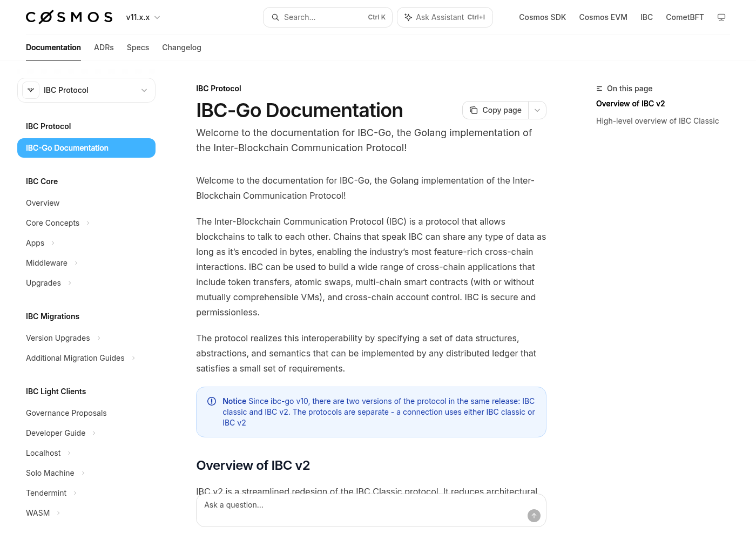The image size is (756, 540).
Task: Jump to High-level overview of IBC Classic
Action: (x=657, y=121)
